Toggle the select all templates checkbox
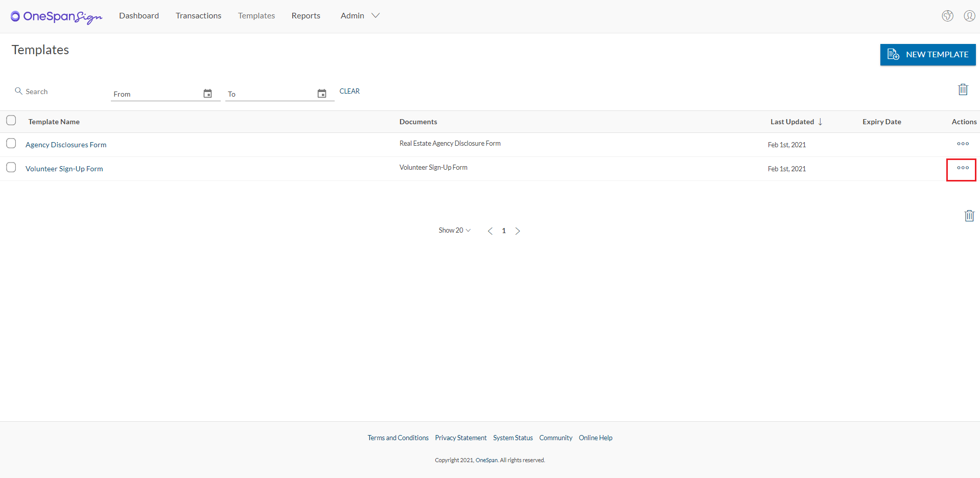Screen dimensions: 980x478 (x=11, y=121)
